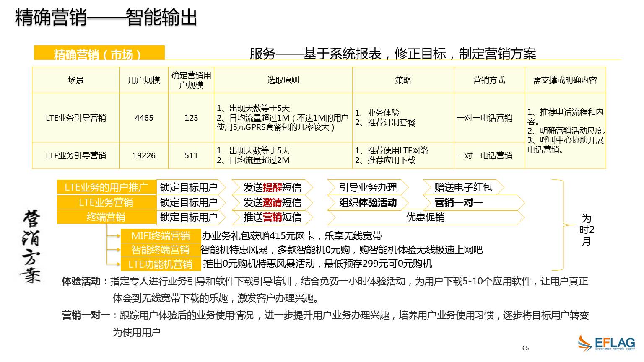The height and width of the screenshot is (362, 644).
Task: Click the 19226 user scale cell
Action: 144,155
